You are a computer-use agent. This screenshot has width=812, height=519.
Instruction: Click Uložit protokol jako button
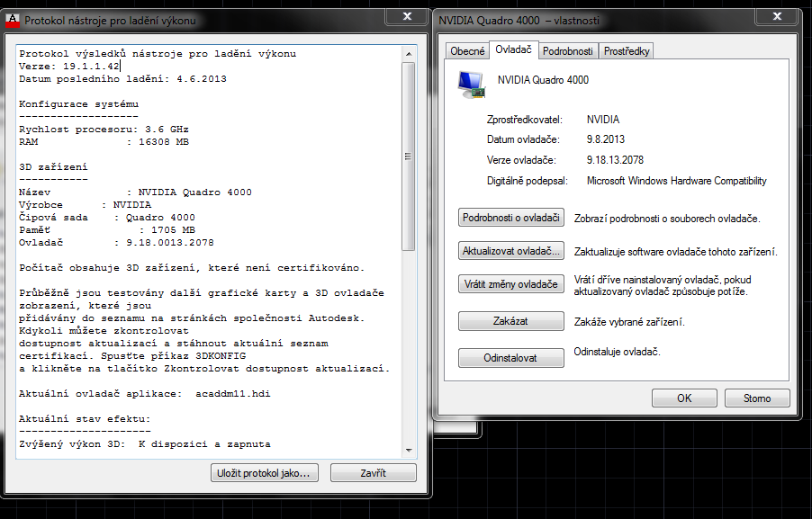(264, 473)
